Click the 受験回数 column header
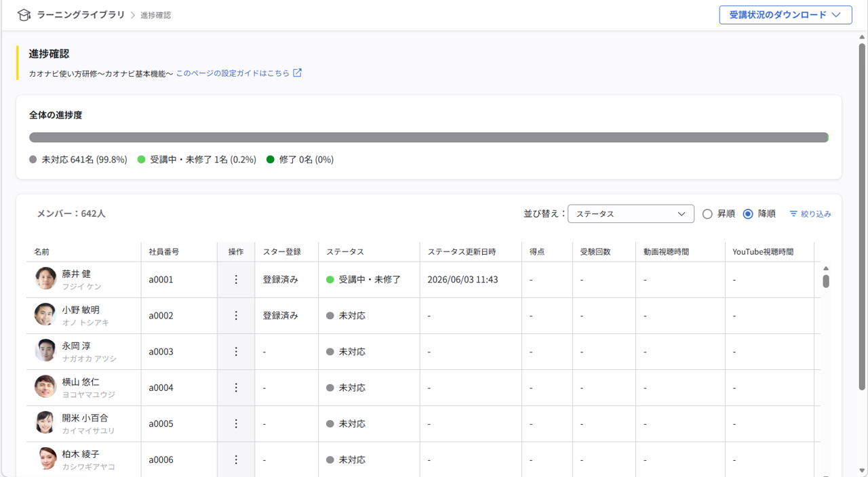The image size is (868, 477). tap(595, 252)
